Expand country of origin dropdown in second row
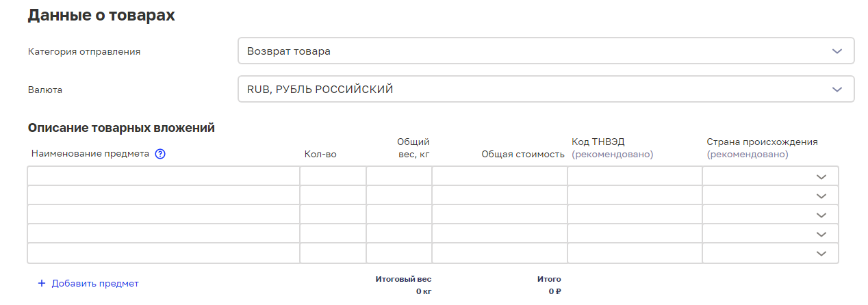Screen dimensions: 868x305 (x=770, y=196)
